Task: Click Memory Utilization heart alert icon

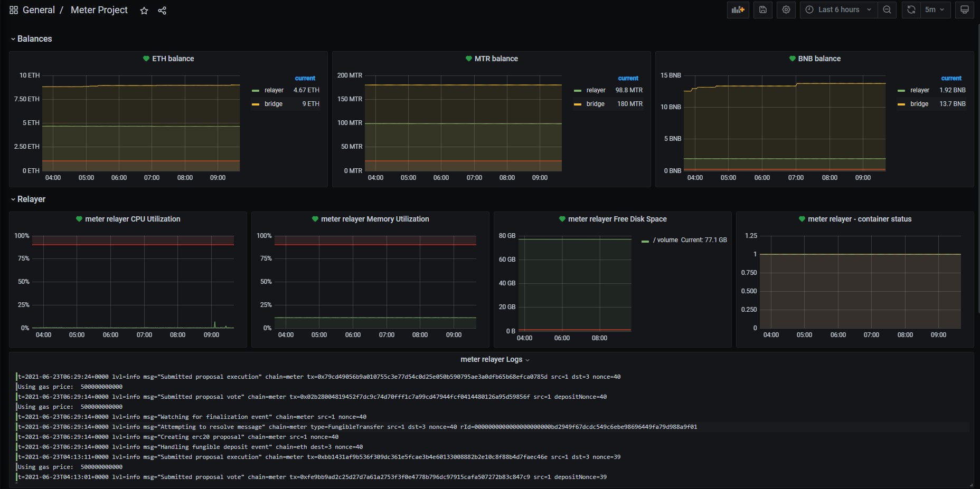Action: (315, 219)
